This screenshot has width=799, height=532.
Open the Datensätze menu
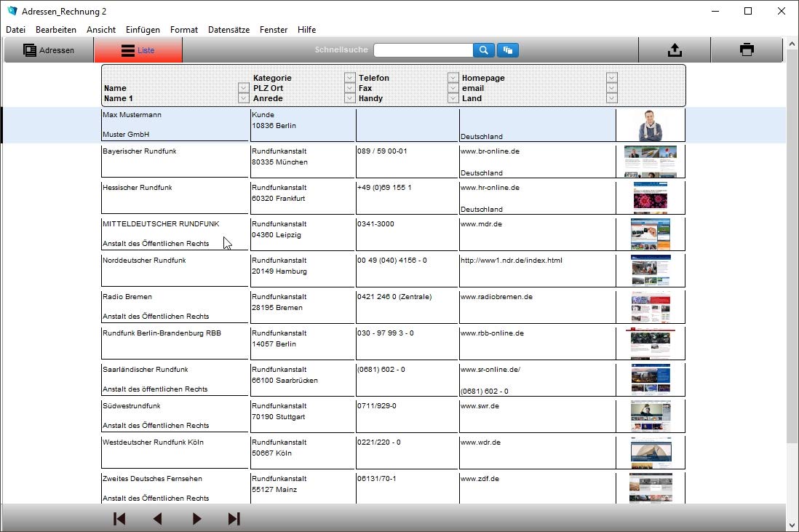pyautogui.click(x=228, y=30)
